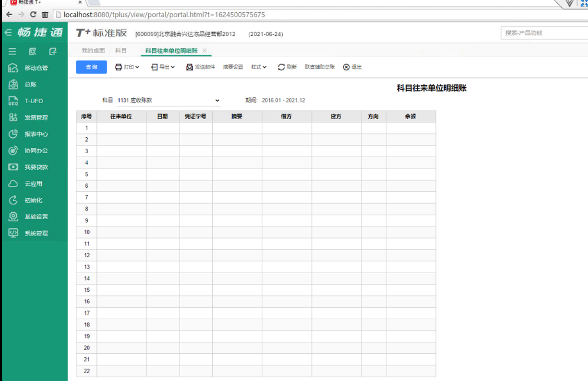Screen dimensions: 588x381
Task: Open the hamburger menu icon in sidebar
Action: [x=12, y=51]
